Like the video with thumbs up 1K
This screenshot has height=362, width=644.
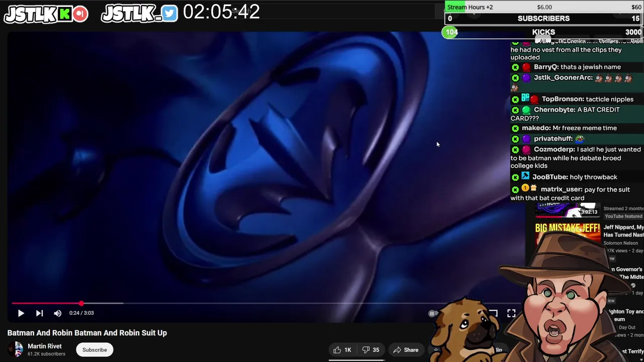342,350
